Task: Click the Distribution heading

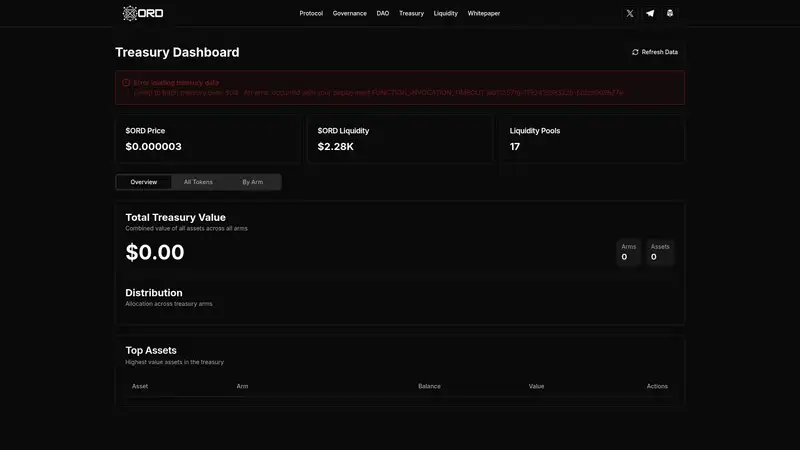Action: tap(154, 293)
